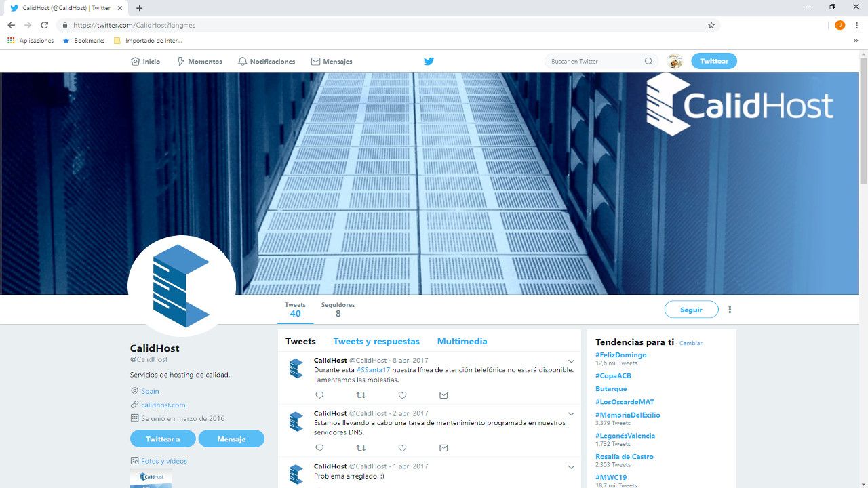868x488 pixels.
Task: Open Notificaciones in the top navigation
Action: (x=267, y=62)
